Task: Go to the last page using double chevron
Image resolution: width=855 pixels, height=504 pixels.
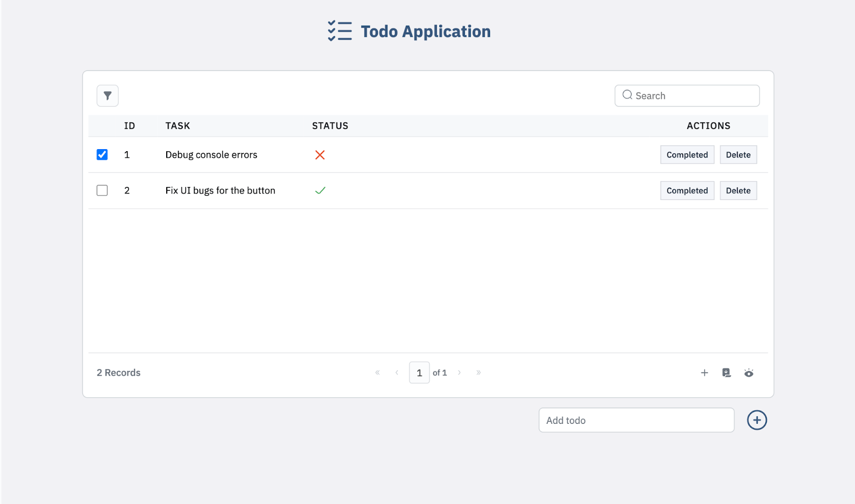Action: point(478,373)
